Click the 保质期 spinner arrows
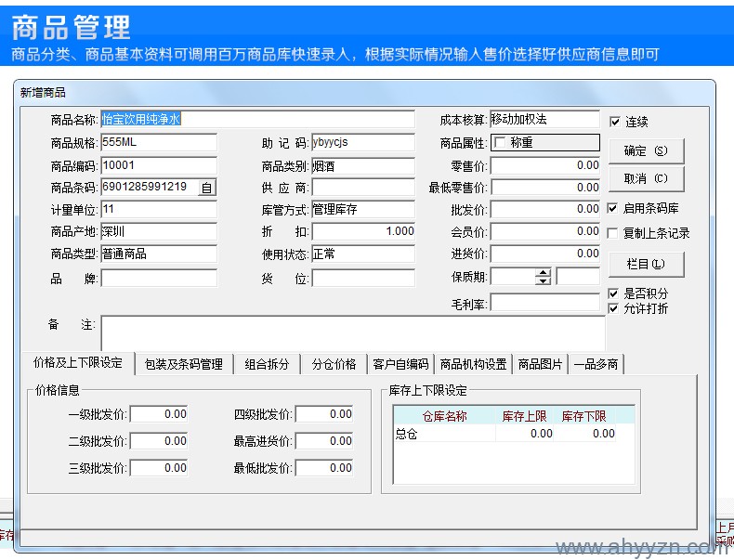Viewport: 734px width, 560px height. pos(544,276)
